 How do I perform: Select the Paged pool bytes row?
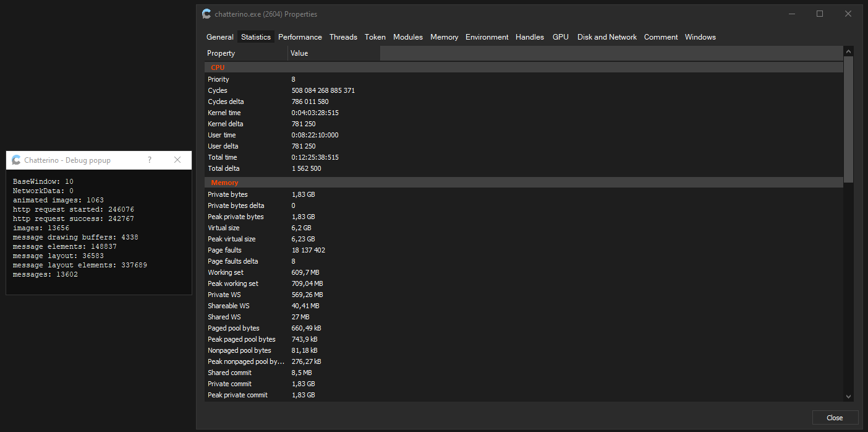[x=524, y=328]
